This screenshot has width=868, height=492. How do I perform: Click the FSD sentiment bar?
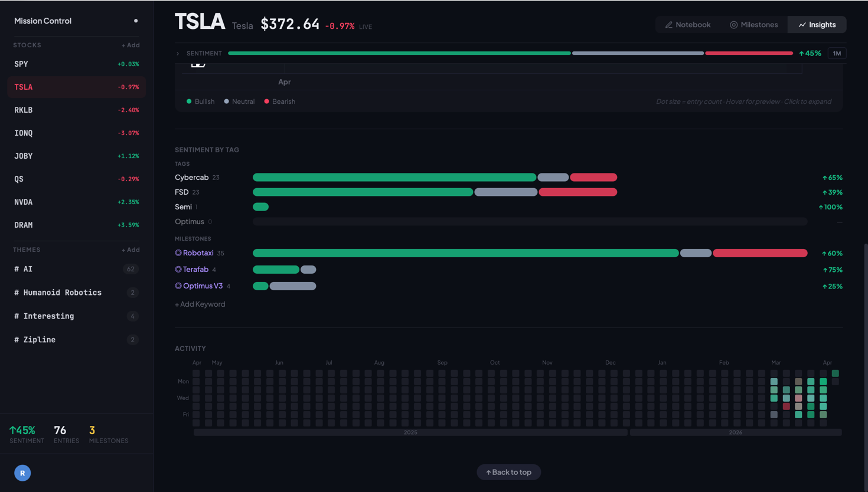(435, 192)
